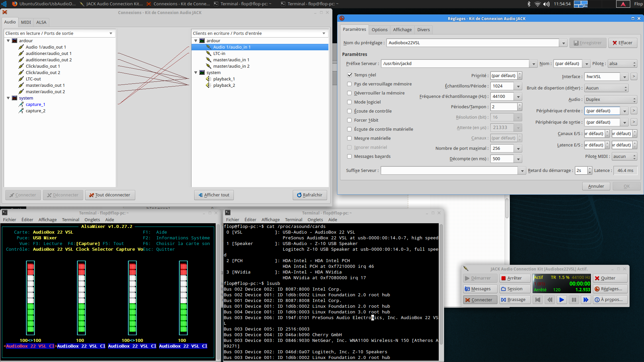The image size is (644, 362).
Task: Open the Échantillons/Période dropdown
Action: point(518,86)
